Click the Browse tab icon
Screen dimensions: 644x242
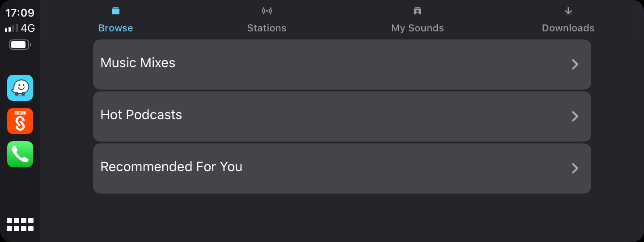[116, 11]
